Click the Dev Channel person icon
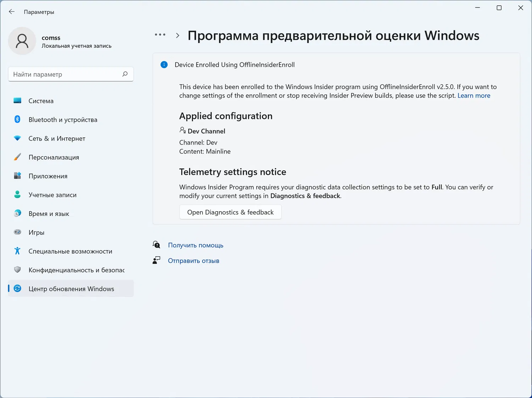Viewport: 532px width, 398px height. (x=183, y=130)
